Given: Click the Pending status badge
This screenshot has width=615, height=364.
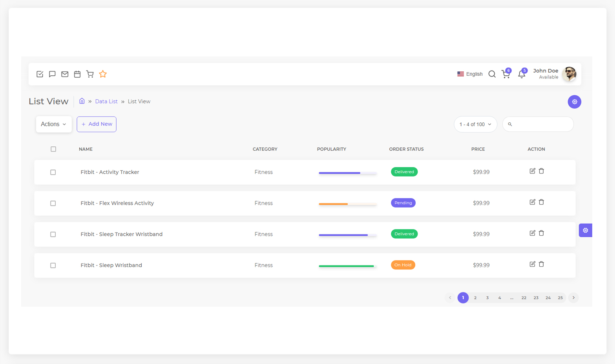Looking at the screenshot, I should pos(403,203).
